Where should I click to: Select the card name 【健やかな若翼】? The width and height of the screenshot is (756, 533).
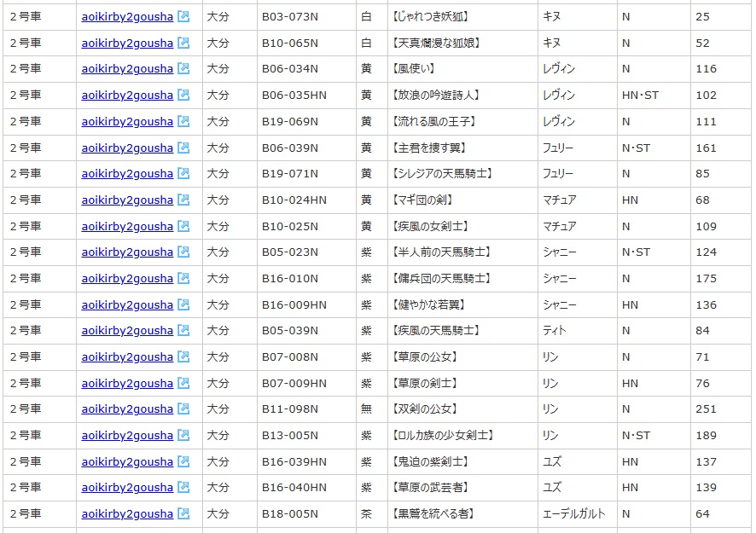click(429, 304)
